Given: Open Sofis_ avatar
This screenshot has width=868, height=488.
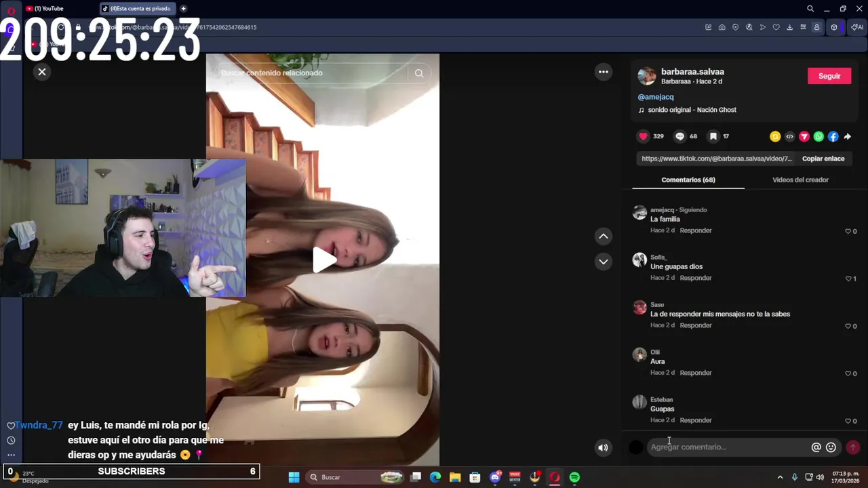Looking at the screenshot, I should tap(639, 260).
